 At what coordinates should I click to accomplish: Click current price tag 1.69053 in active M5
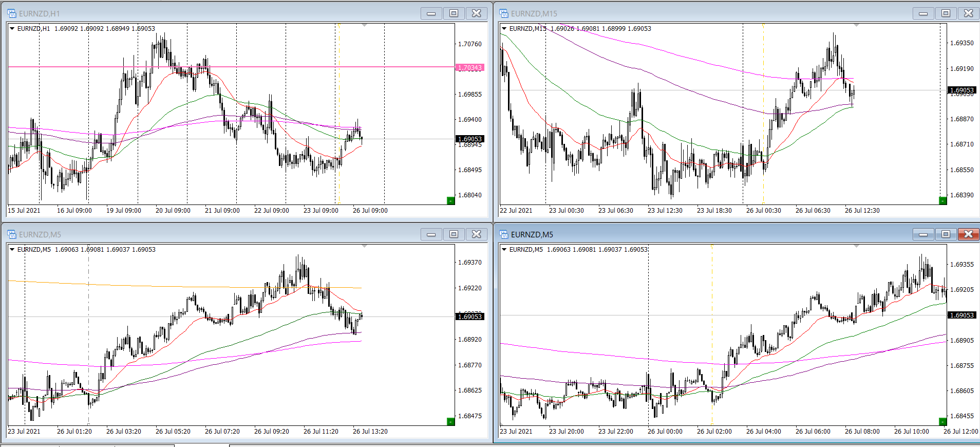coord(962,315)
